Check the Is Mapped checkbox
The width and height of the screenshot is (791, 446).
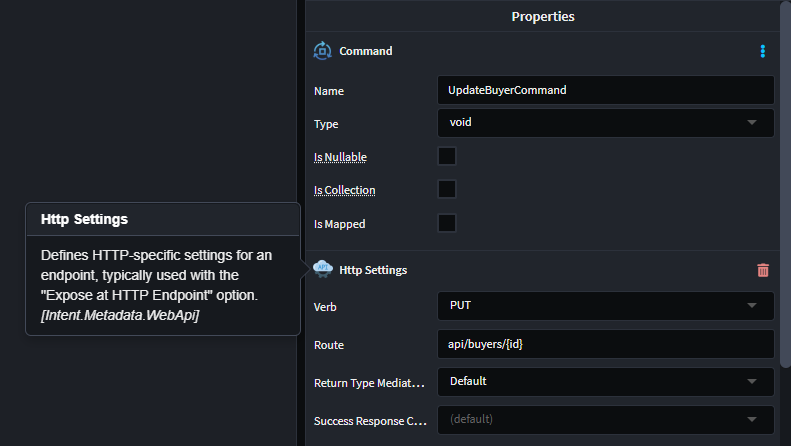(x=447, y=223)
